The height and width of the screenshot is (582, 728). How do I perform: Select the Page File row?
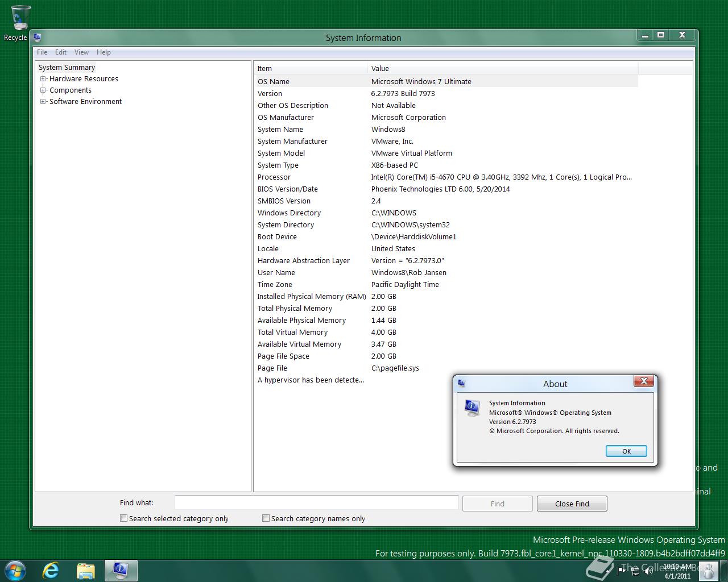(446, 368)
